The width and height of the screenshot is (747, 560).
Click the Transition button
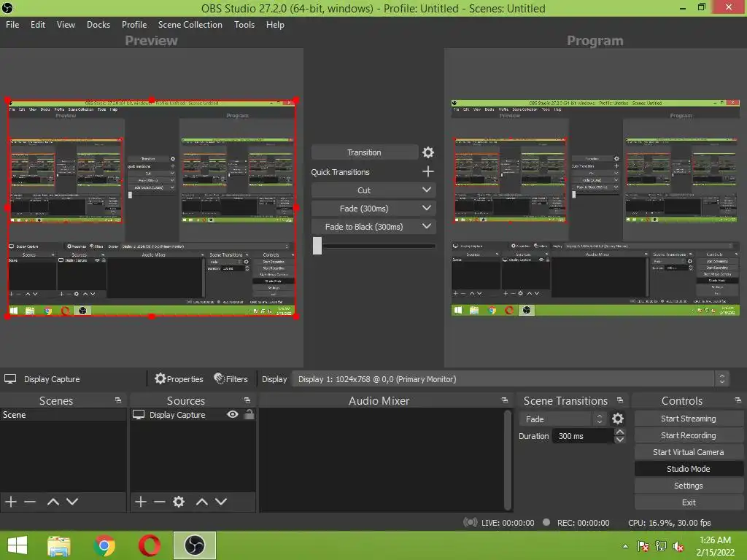click(x=365, y=152)
